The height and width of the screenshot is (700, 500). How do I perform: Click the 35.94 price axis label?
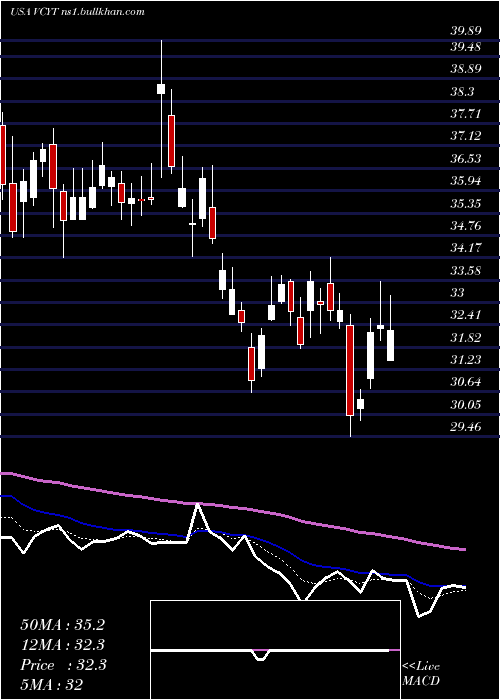(465, 181)
